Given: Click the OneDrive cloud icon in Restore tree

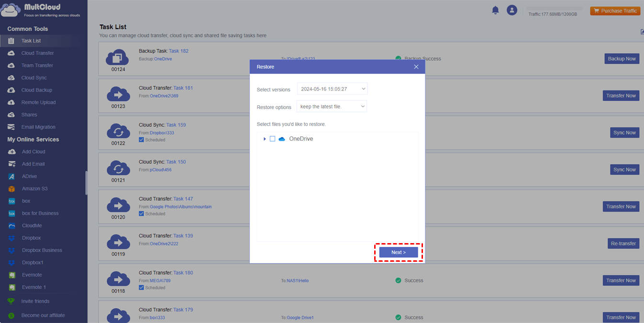Looking at the screenshot, I should (x=282, y=139).
